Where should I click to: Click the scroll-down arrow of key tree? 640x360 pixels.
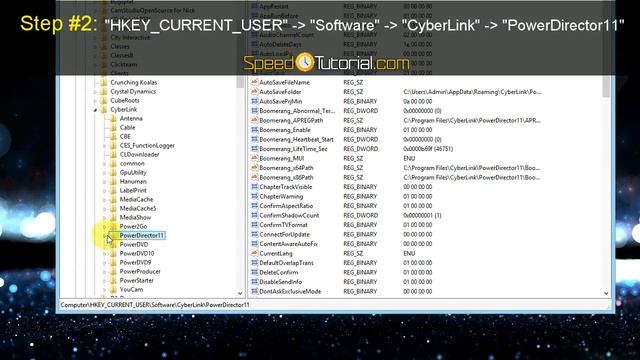click(240, 293)
